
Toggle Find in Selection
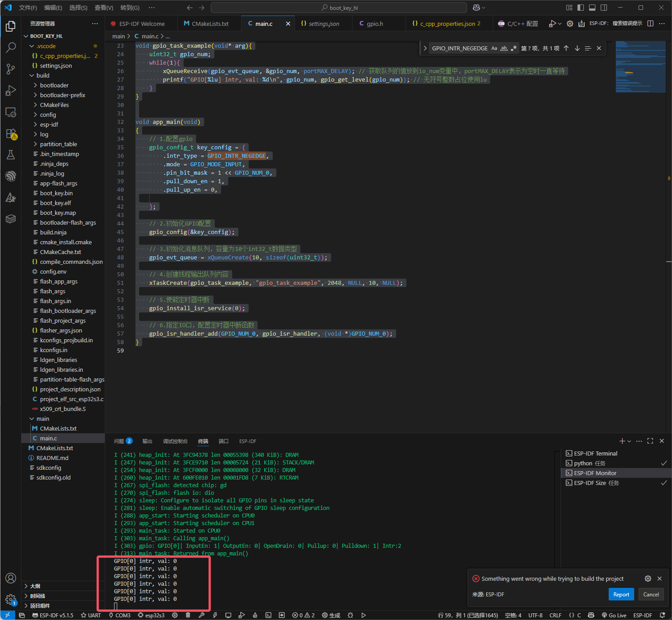click(588, 48)
